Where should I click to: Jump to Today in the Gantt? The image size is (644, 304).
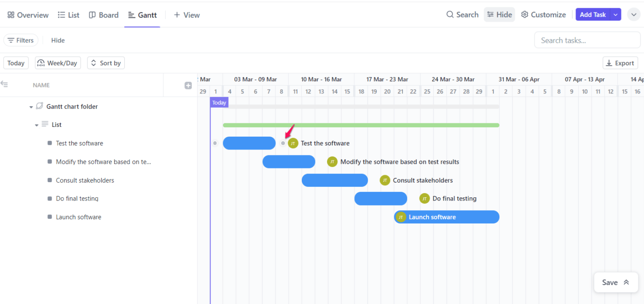16,63
